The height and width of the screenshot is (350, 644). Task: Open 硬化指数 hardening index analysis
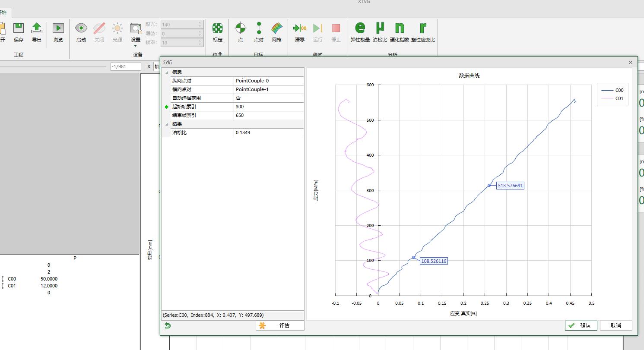(x=399, y=28)
